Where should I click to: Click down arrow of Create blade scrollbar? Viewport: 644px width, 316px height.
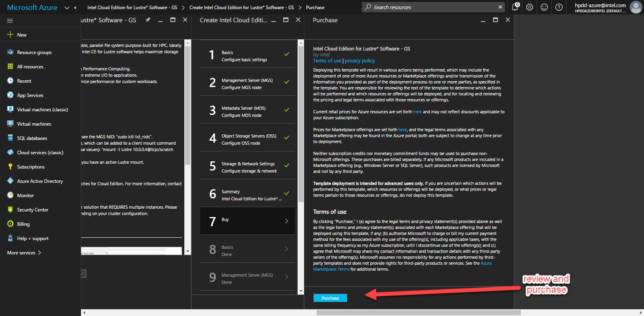(x=301, y=291)
